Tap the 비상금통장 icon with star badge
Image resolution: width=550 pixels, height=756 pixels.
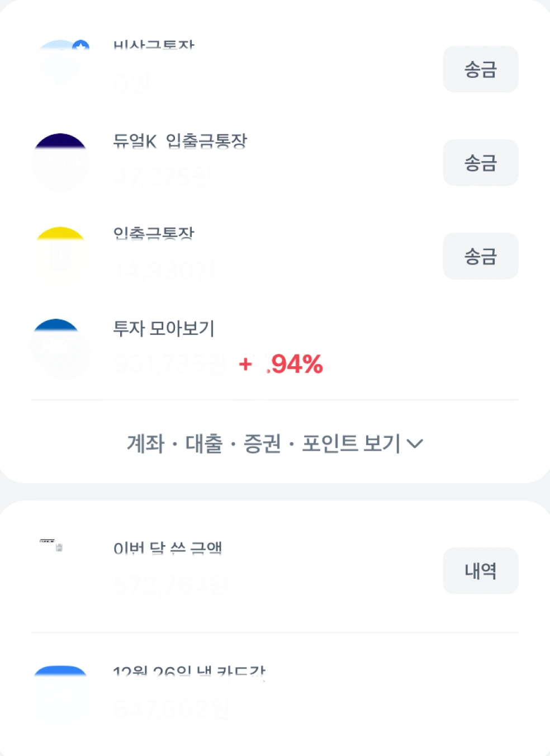point(60,62)
